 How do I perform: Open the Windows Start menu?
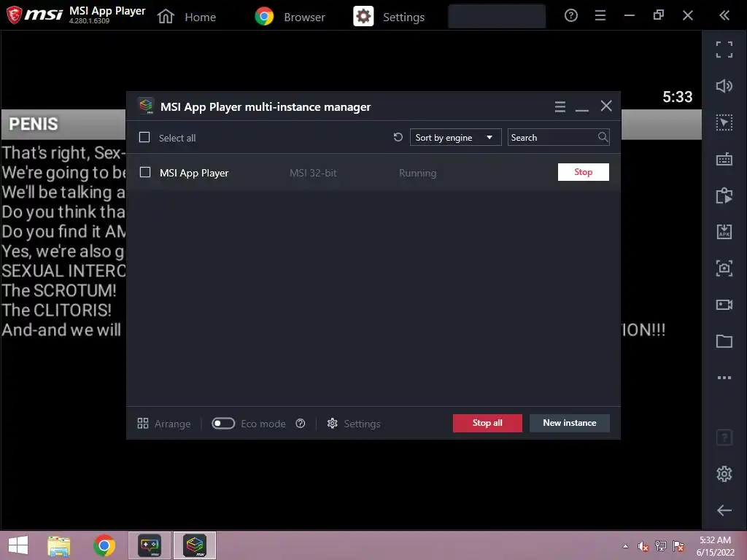click(x=18, y=545)
